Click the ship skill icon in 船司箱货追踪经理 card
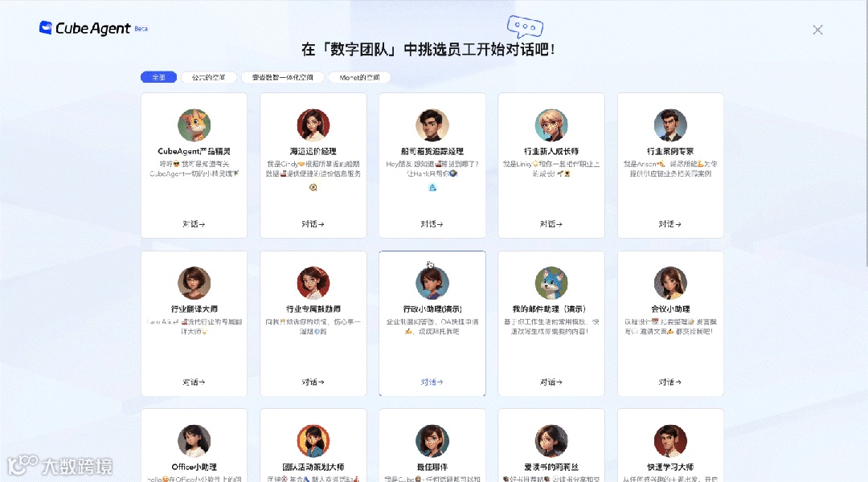The height and width of the screenshot is (482, 868). 432,187
